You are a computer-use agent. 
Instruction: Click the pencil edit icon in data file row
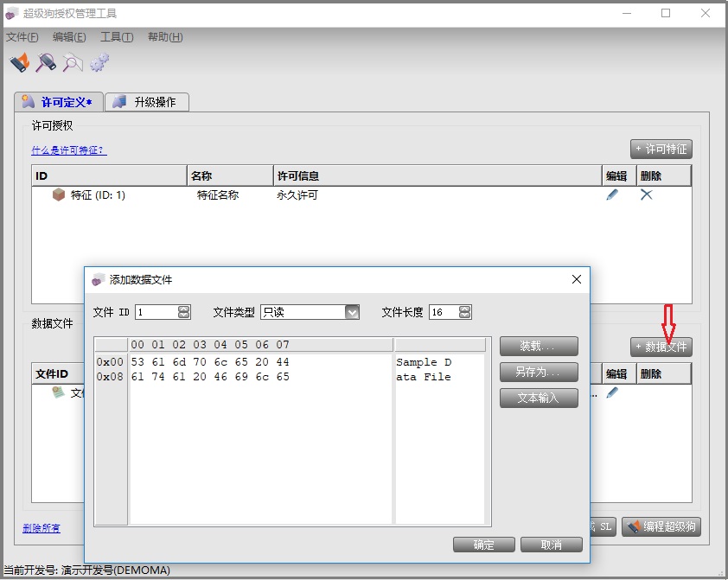612,392
